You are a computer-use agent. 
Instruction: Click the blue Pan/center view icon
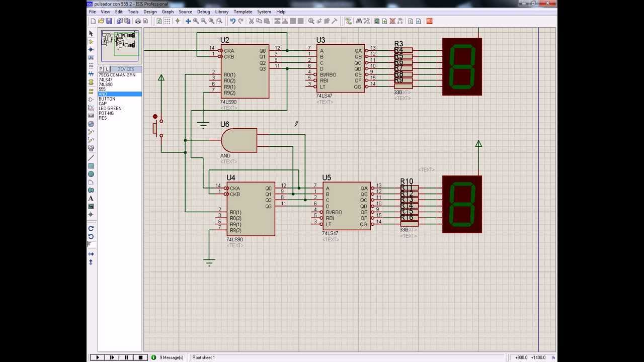188,21
